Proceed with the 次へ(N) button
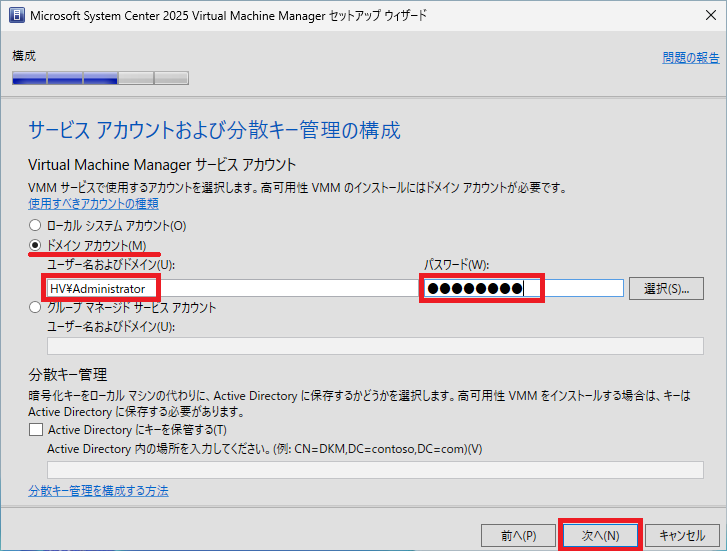 coord(600,536)
